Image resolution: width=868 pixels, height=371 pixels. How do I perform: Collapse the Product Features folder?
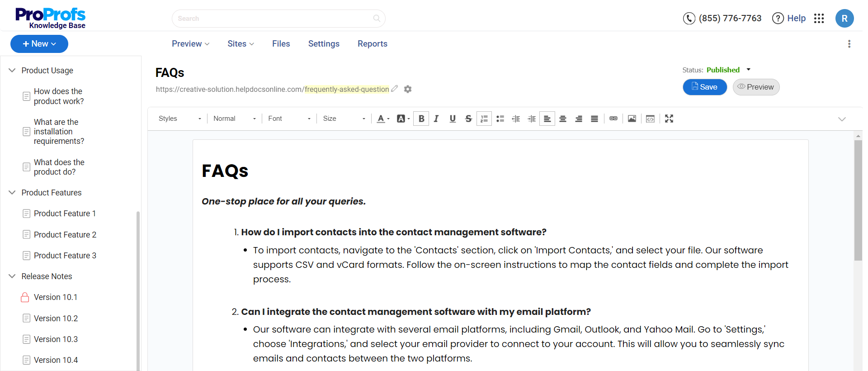click(12, 192)
